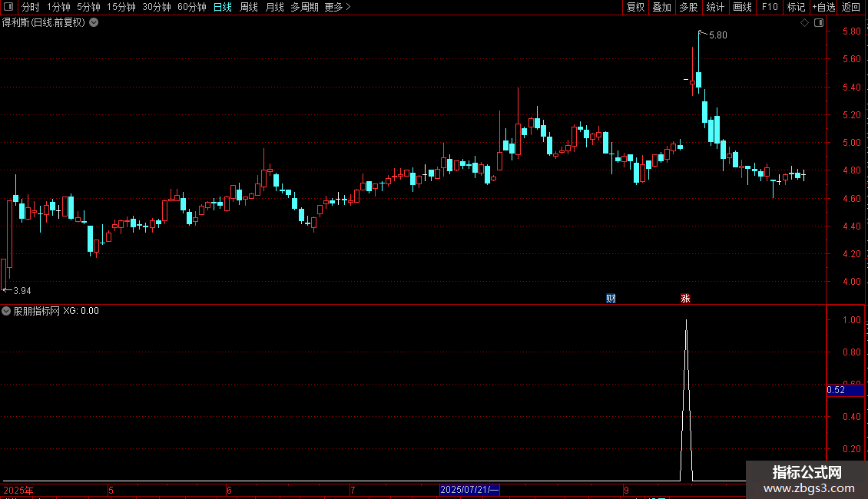Switch to 月线 monthly chart
The height and width of the screenshot is (499, 868).
pyautogui.click(x=274, y=7)
